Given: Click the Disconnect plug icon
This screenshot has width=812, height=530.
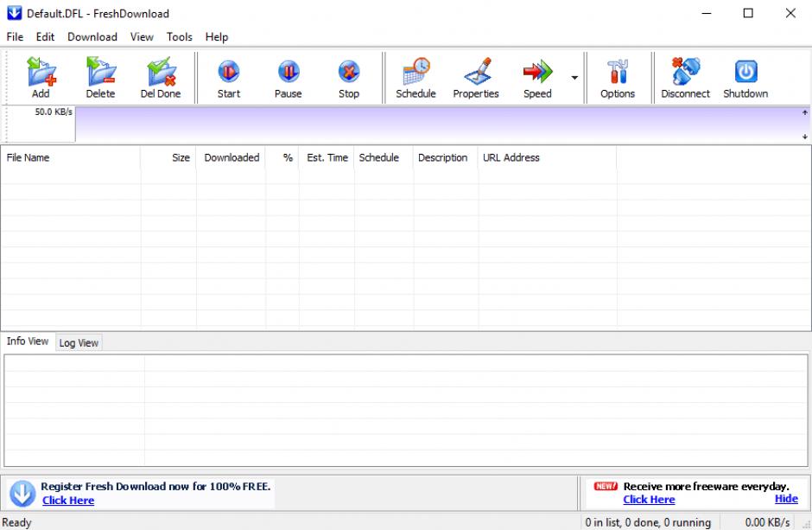Looking at the screenshot, I should tap(685, 72).
